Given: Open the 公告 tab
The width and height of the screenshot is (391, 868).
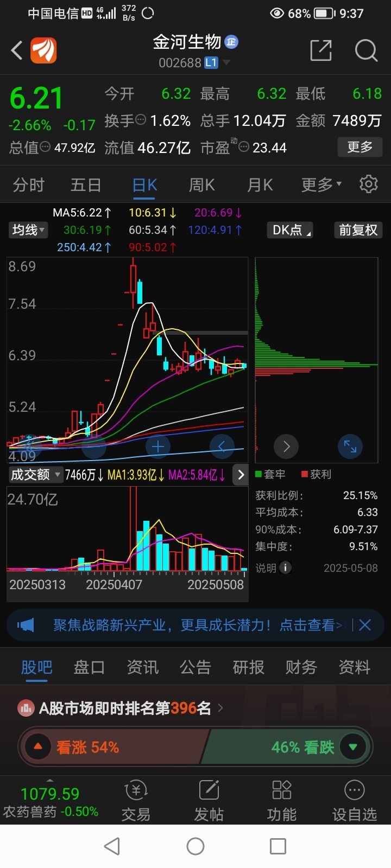Looking at the screenshot, I should (x=195, y=667).
